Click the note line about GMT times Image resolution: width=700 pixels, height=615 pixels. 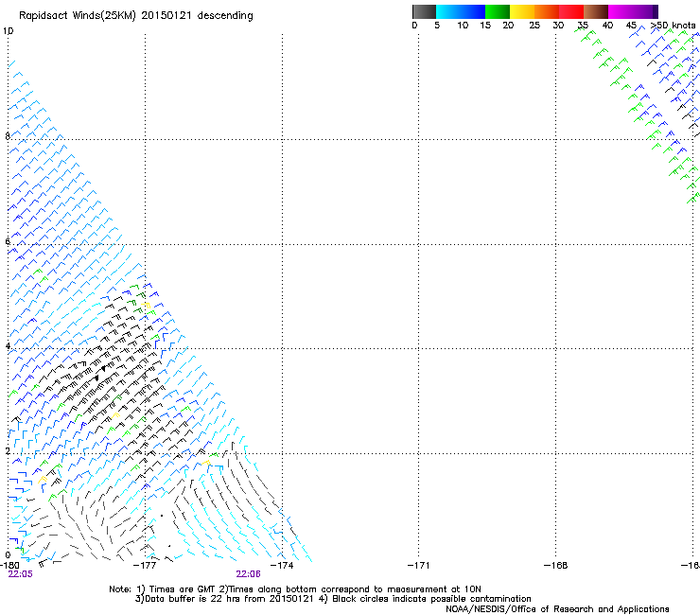pyautogui.click(x=295, y=589)
